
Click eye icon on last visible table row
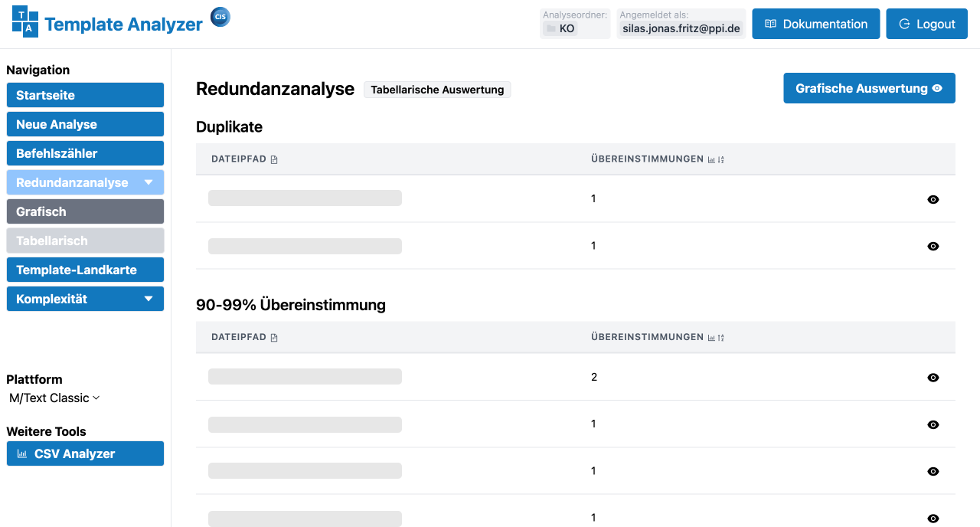point(933,519)
